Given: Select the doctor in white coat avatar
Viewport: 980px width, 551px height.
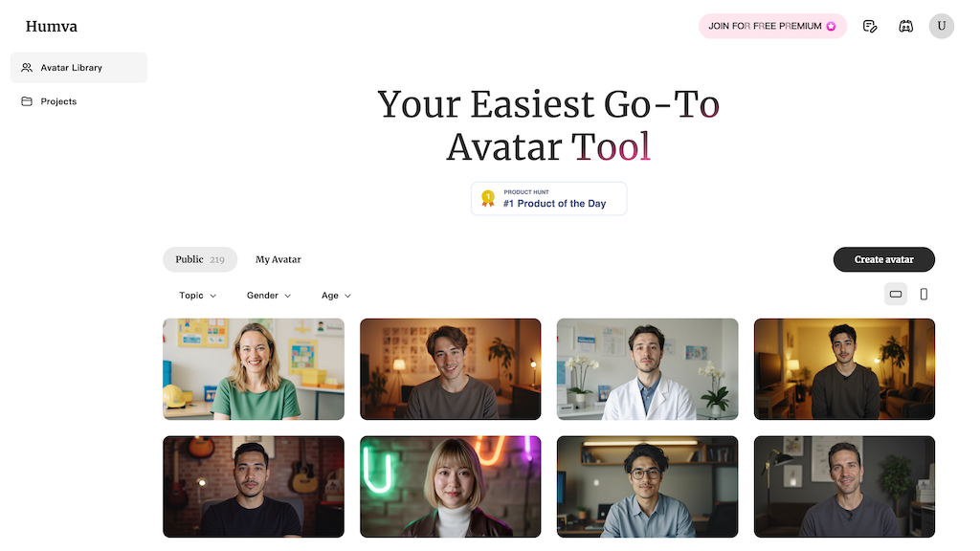Looking at the screenshot, I should point(648,369).
